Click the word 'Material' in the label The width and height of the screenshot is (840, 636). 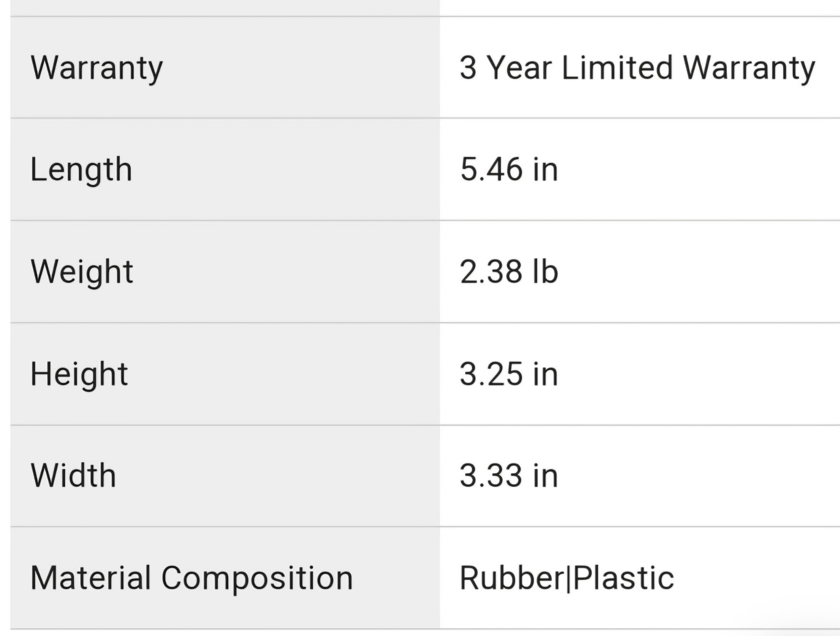coord(90,578)
